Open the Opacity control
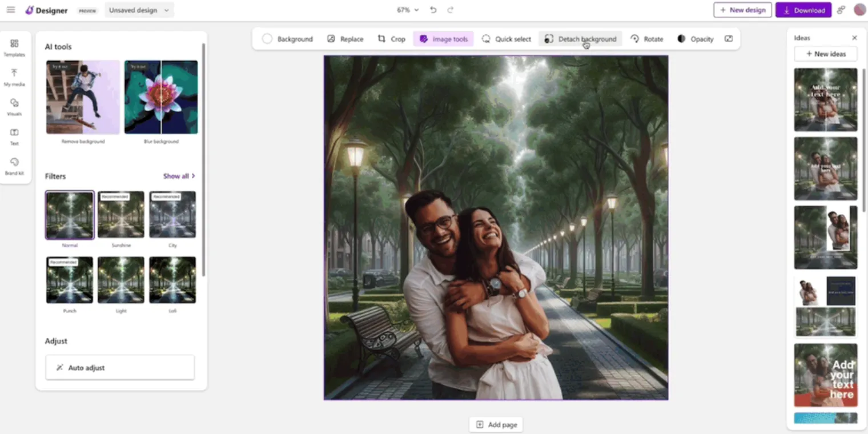 696,39
